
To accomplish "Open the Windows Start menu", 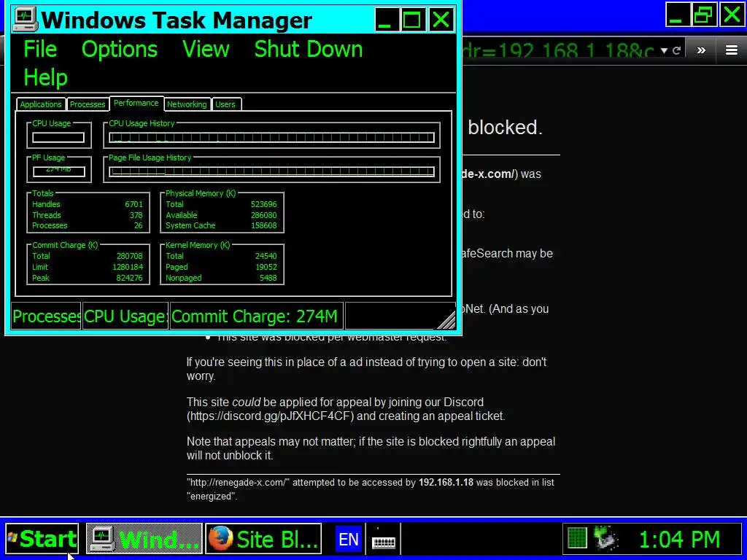I will pyautogui.click(x=42, y=539).
